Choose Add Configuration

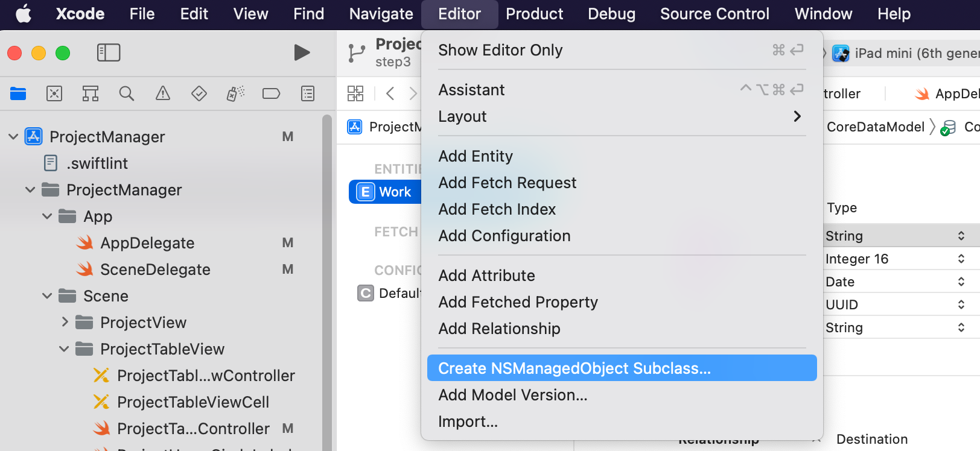(x=622, y=236)
